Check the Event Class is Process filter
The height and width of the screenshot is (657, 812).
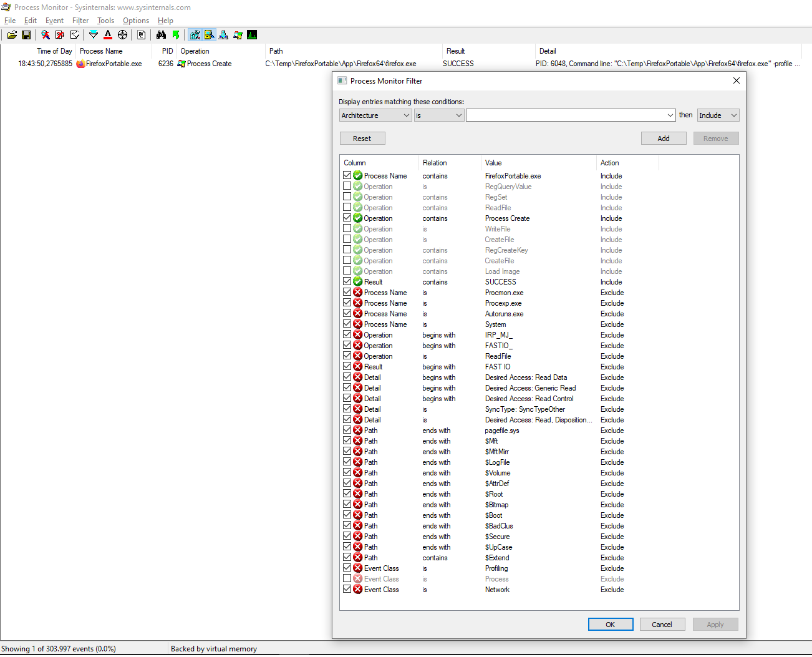(347, 579)
